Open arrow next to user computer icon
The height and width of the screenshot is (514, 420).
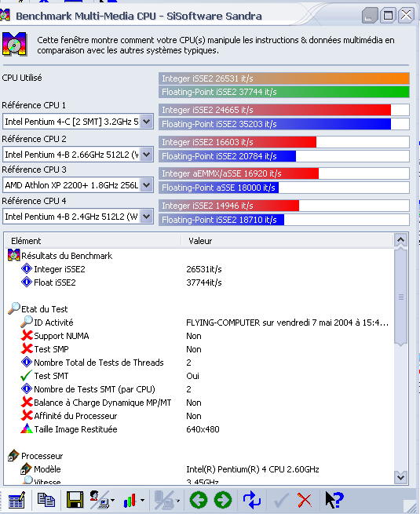[113, 500]
